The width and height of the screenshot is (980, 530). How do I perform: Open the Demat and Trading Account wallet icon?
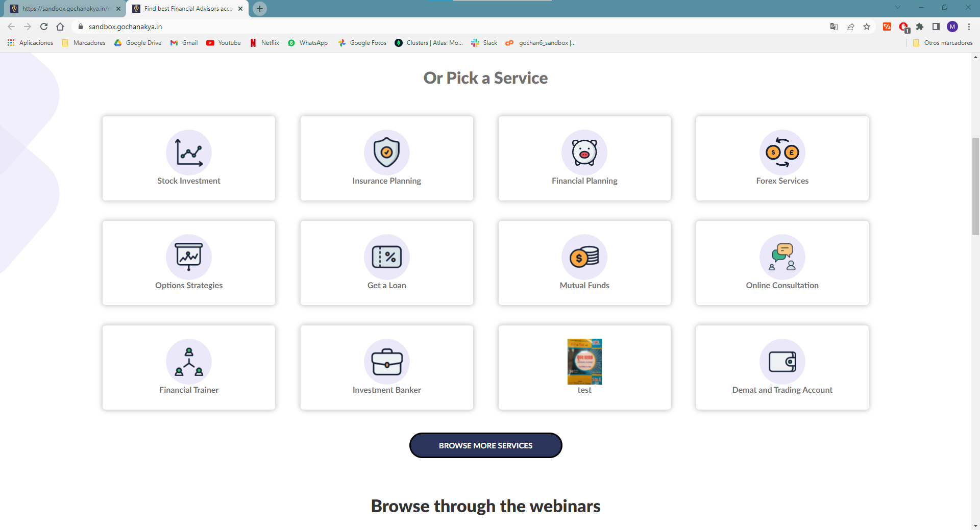click(782, 362)
